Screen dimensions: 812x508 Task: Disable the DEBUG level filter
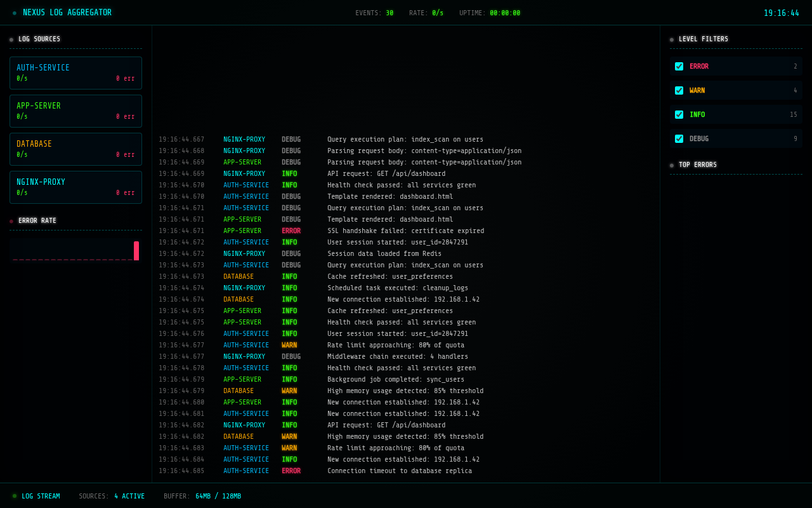coord(679,138)
